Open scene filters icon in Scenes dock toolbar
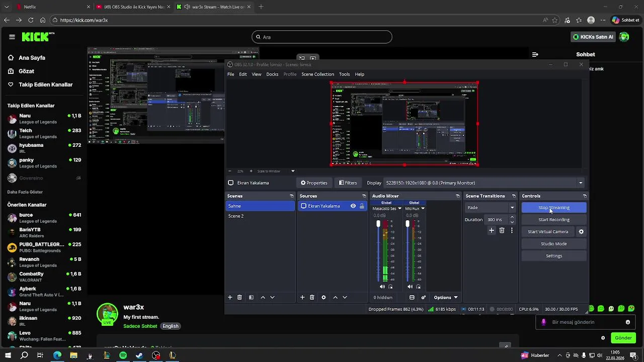The image size is (644, 362). [x=251, y=298]
